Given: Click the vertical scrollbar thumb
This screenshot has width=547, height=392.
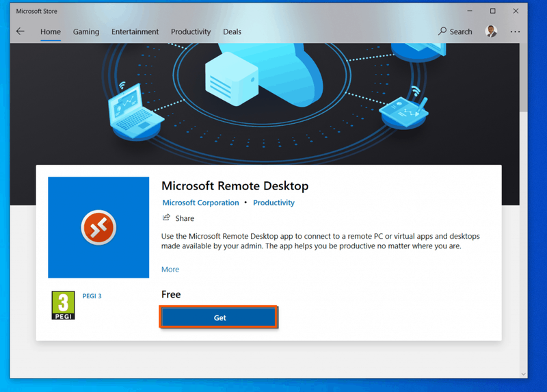Looking at the screenshot, I should (523, 77).
